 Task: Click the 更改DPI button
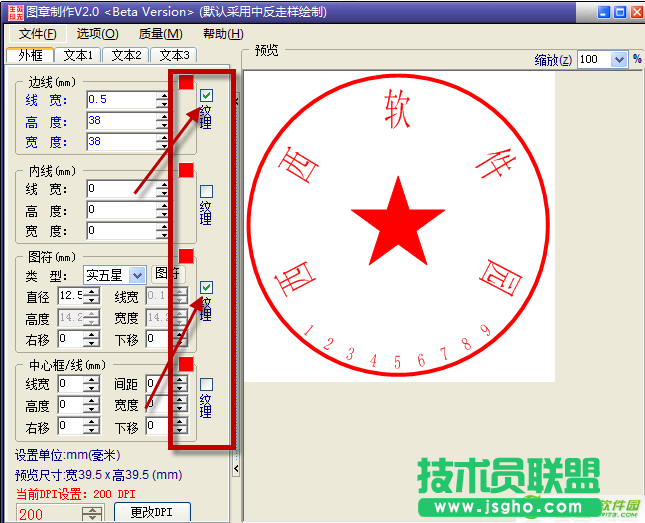coord(152,512)
